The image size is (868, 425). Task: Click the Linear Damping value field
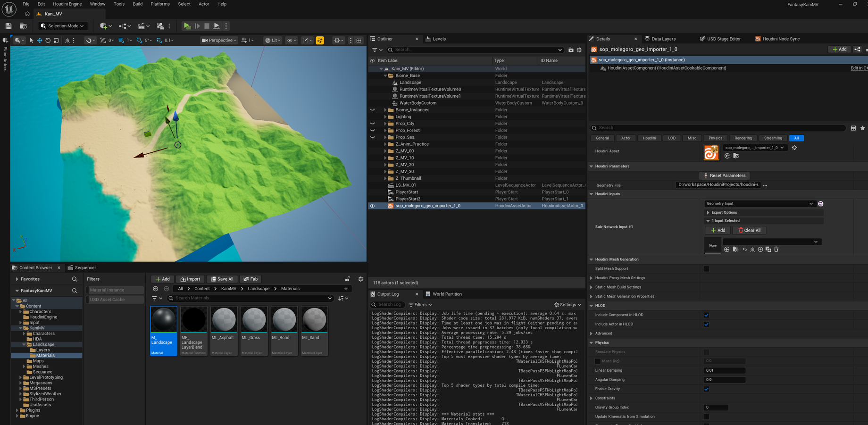pyautogui.click(x=725, y=371)
